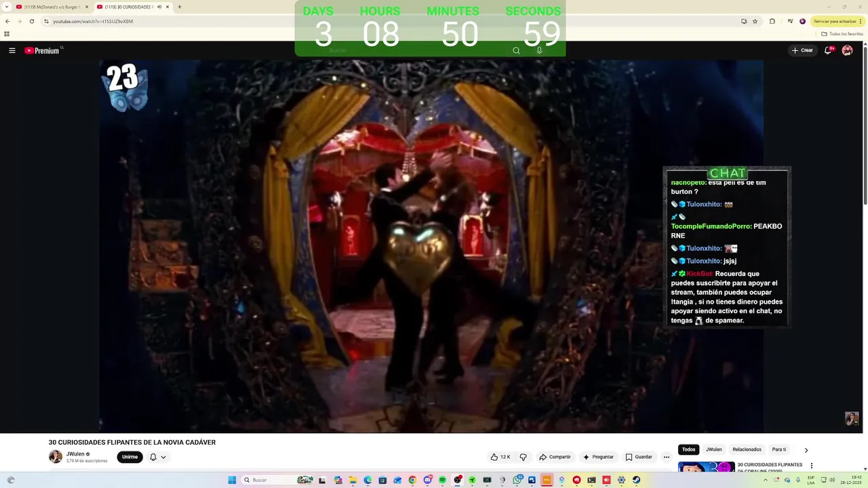The image size is (868, 488).
Task: Open Settings gear from taskbar
Action: [621, 480]
